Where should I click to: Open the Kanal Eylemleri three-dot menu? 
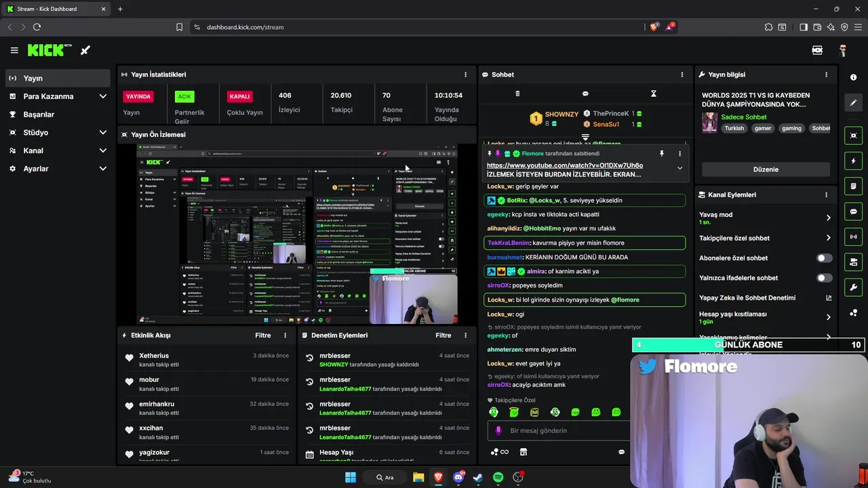click(826, 195)
